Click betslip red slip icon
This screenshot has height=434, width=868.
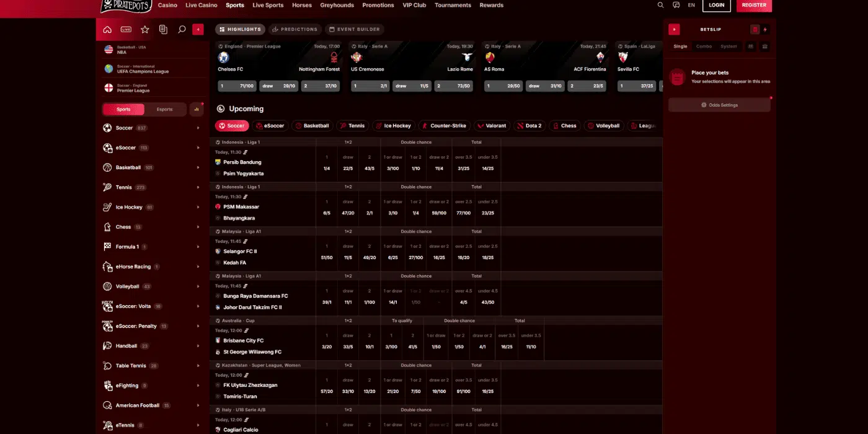coord(755,29)
